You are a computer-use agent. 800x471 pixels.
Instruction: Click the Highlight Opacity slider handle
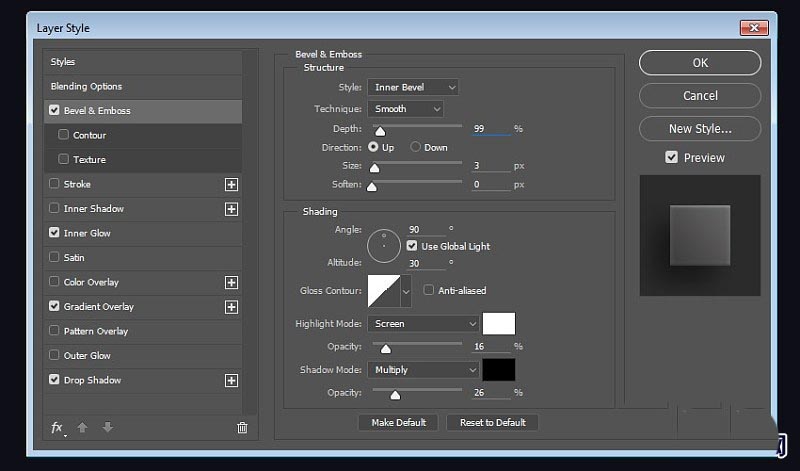tap(386, 349)
